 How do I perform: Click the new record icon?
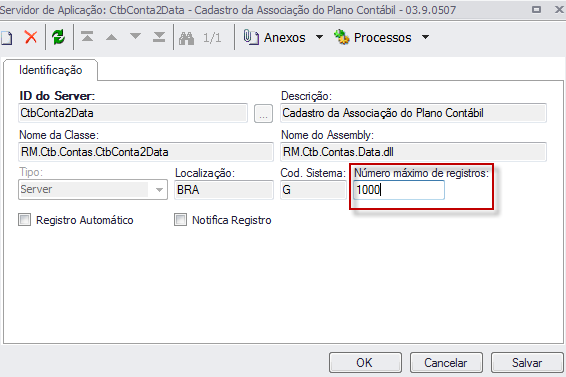click(x=6, y=38)
